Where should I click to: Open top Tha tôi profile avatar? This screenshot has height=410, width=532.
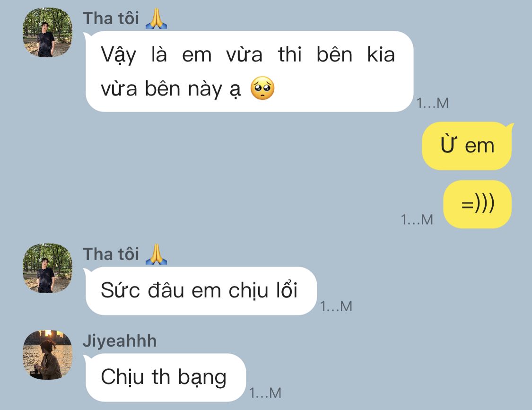[x=47, y=32]
